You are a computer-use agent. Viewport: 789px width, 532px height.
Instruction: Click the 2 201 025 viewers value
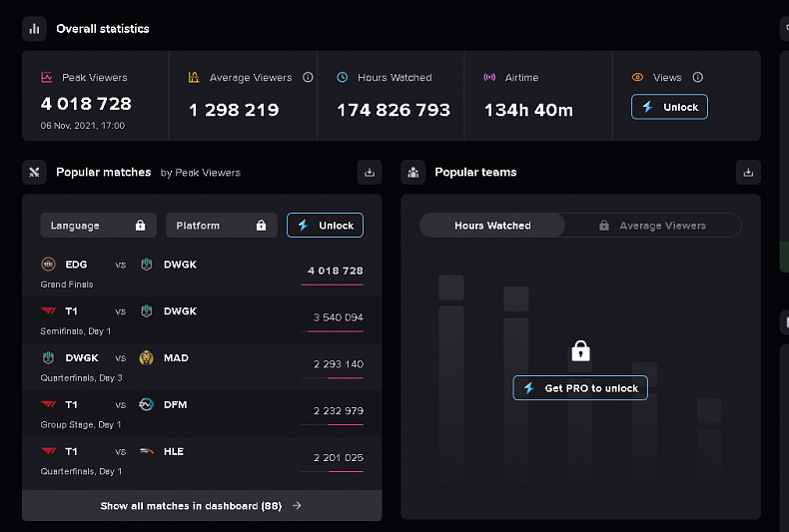[x=339, y=457]
